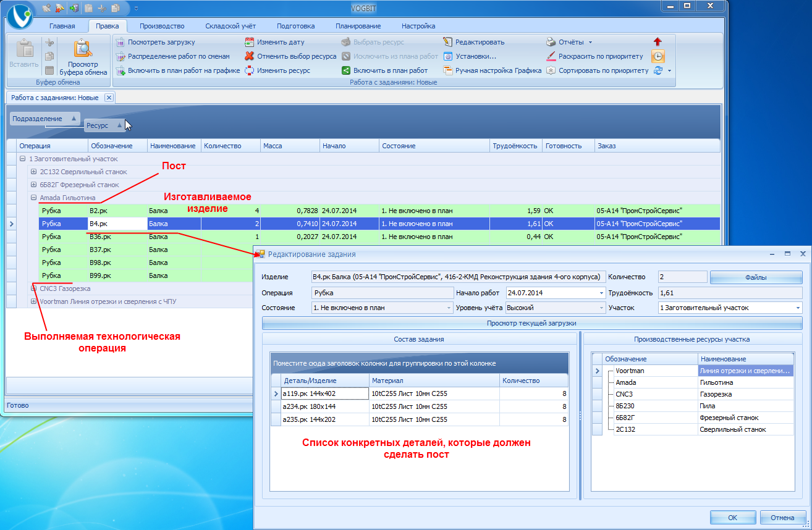
Task: Switch to Производство ribbon tab
Action: coord(162,26)
